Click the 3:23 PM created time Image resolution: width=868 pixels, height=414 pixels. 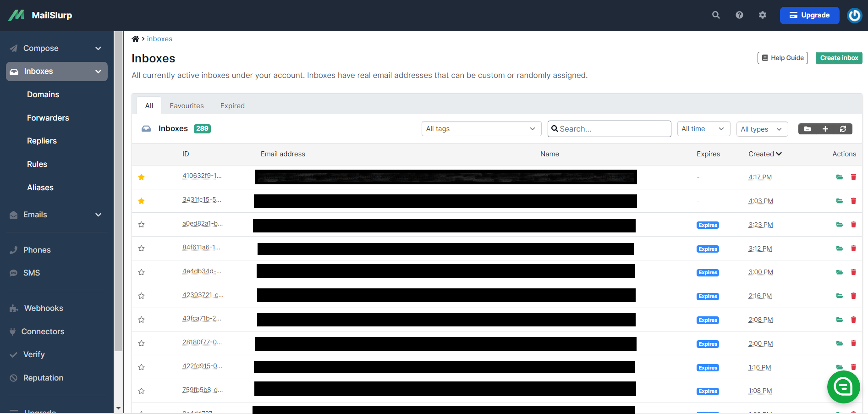click(761, 225)
